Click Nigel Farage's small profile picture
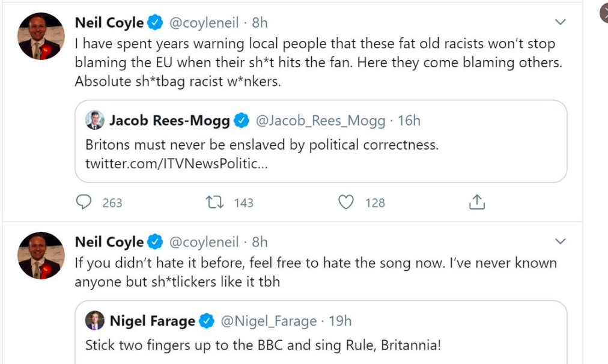Image resolution: width=608 pixels, height=364 pixels. 94,321
